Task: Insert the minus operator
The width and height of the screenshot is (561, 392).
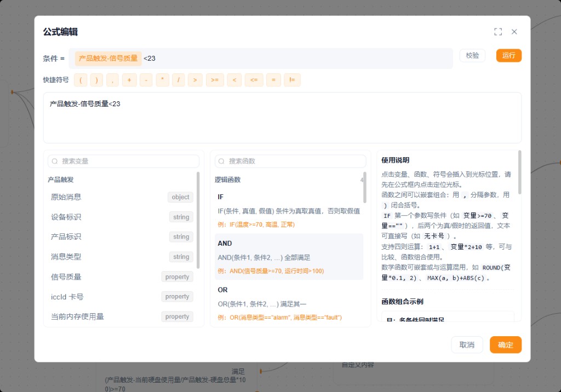Action: (x=146, y=80)
